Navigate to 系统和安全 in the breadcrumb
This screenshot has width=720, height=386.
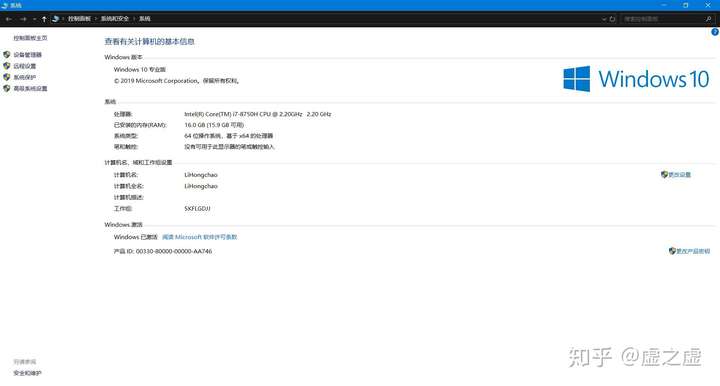115,19
